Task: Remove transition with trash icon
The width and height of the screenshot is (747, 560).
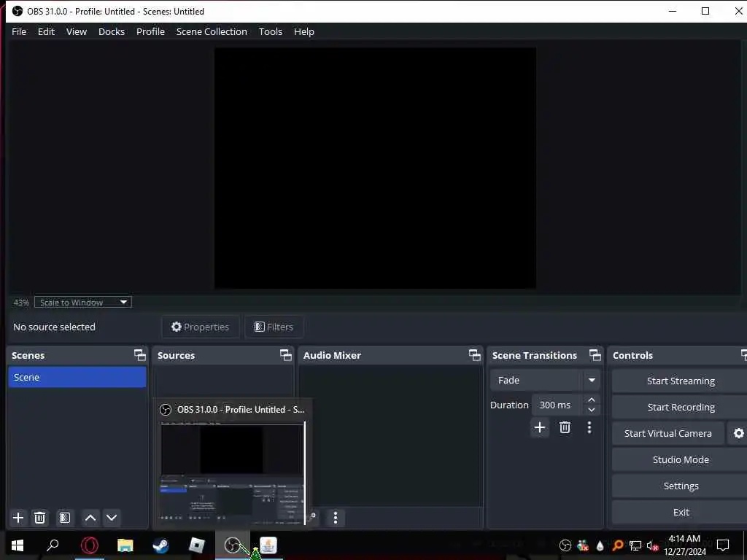Action: 565,427
